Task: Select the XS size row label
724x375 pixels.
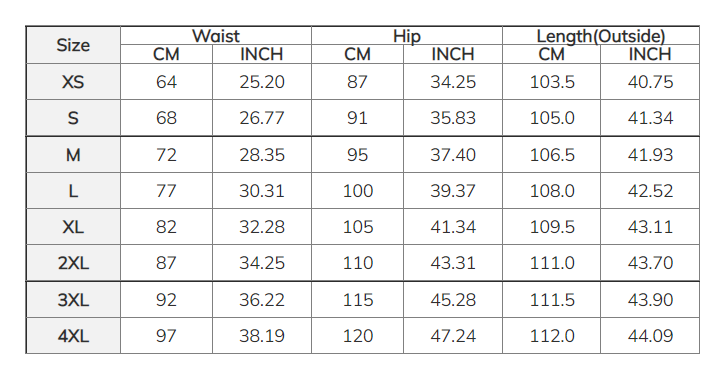Action: [x=73, y=82]
